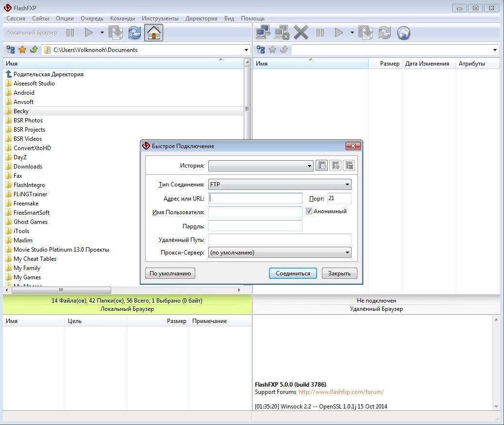Click the Адрес или URL field
Screen dimensions: 504x425
coord(255,198)
